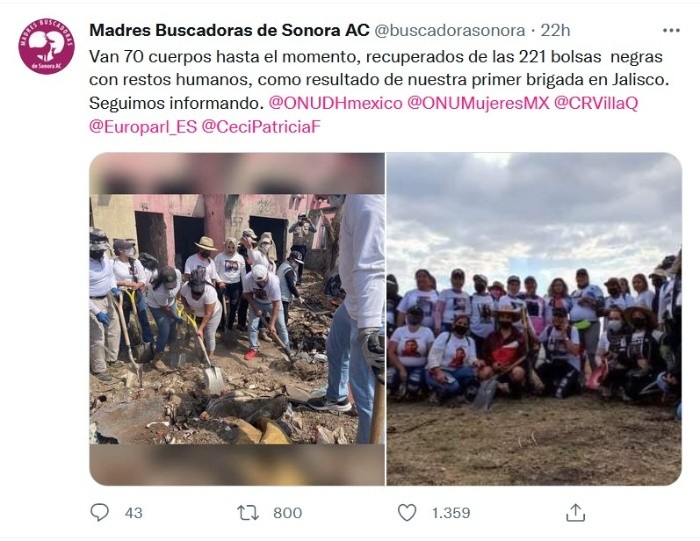700x541 pixels.
Task: Click the reply speech bubble icon
Action: click(x=99, y=512)
